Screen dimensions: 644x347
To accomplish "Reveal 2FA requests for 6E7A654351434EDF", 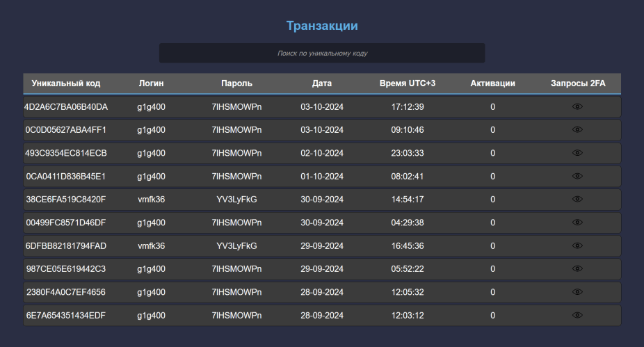I will 577,315.
